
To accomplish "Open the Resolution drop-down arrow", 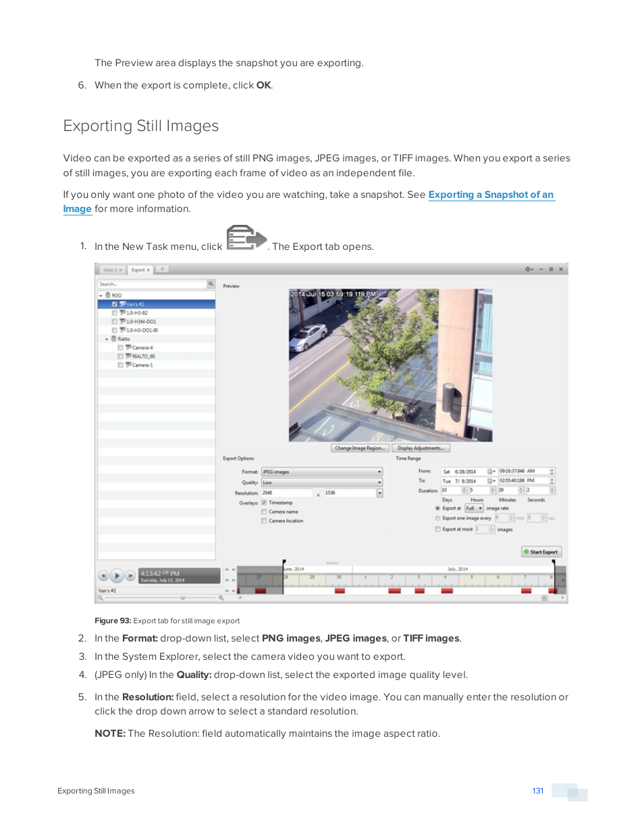I will [380, 493].
